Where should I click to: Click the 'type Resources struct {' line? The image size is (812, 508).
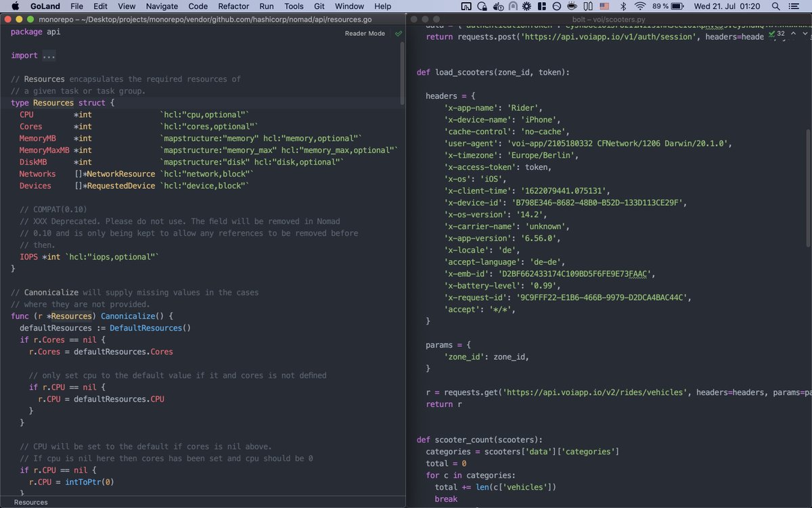click(63, 103)
